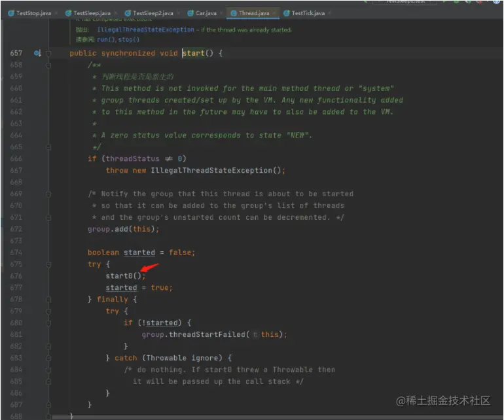
Task: Click the overridden-method gutter icon on line 657
Action: click(x=37, y=53)
